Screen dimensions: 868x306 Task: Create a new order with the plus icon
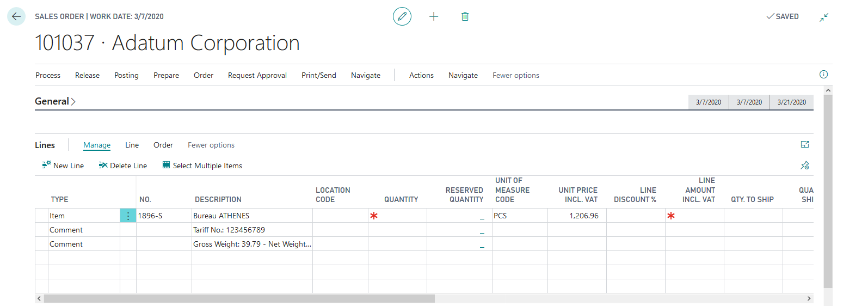[434, 16]
